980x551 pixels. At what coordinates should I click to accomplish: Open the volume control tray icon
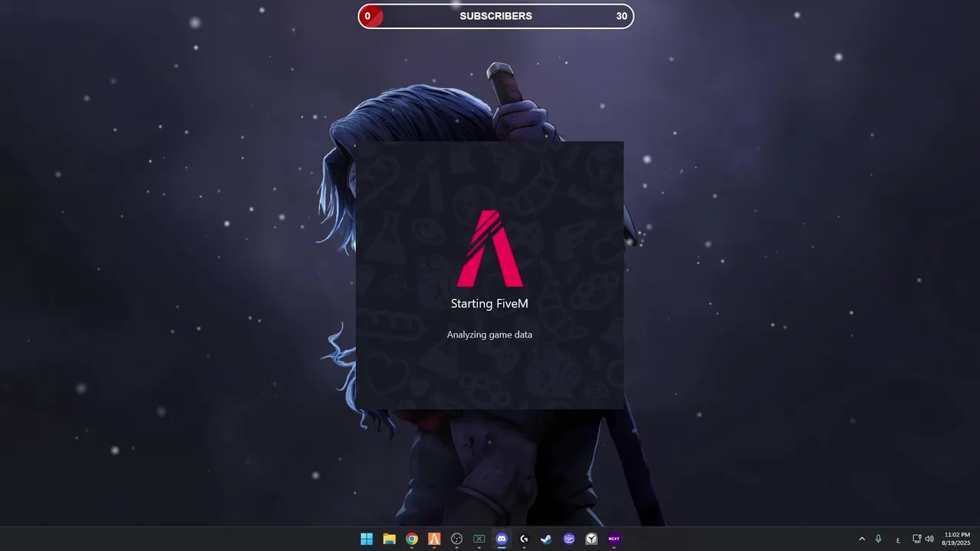point(929,539)
